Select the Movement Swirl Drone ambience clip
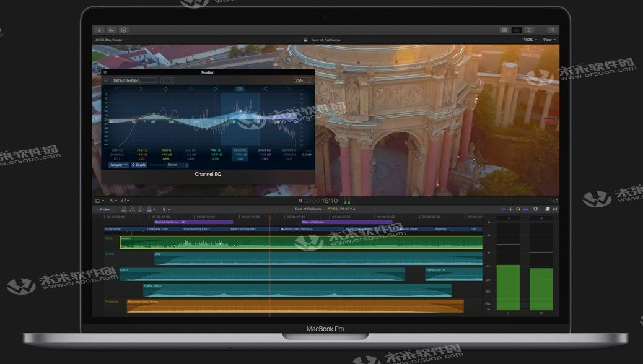Viewport: 643px width, 364px height. tap(295, 306)
